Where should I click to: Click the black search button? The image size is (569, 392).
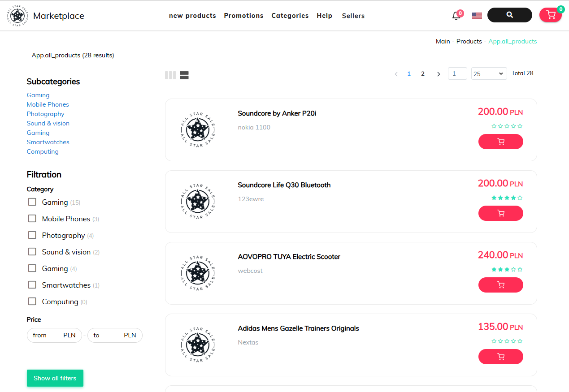point(509,15)
